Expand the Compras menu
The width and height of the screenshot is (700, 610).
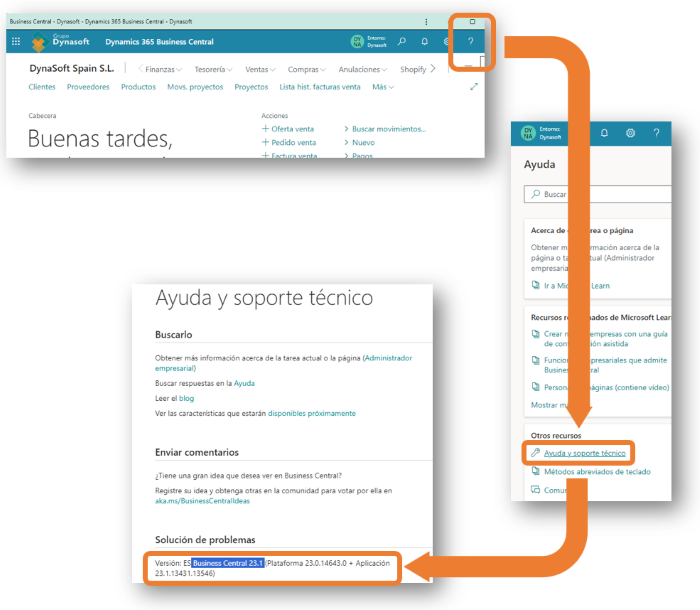coord(307,69)
